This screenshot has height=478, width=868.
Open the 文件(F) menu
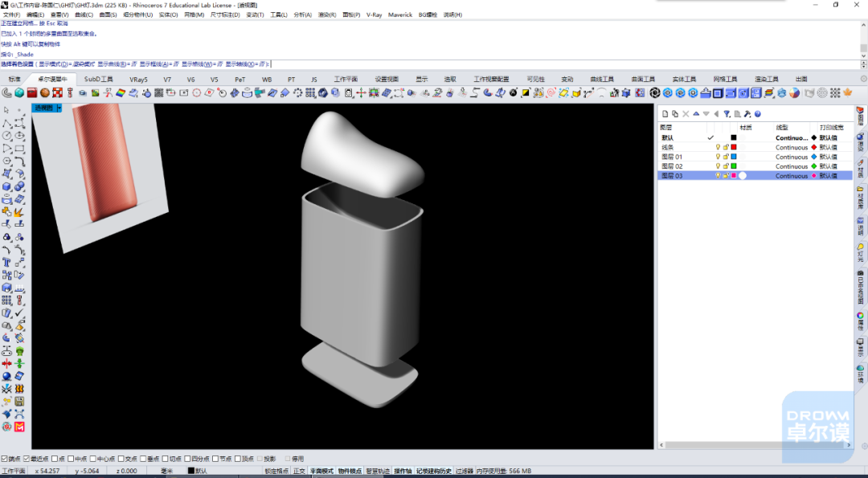11,15
